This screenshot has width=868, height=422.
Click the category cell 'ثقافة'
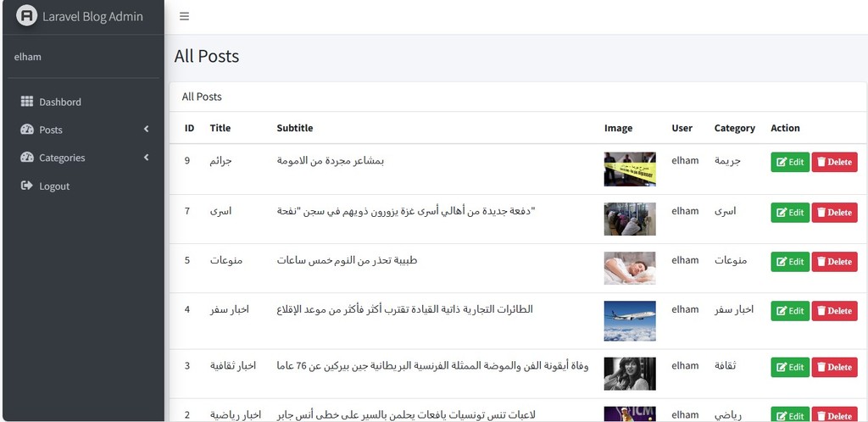point(725,366)
